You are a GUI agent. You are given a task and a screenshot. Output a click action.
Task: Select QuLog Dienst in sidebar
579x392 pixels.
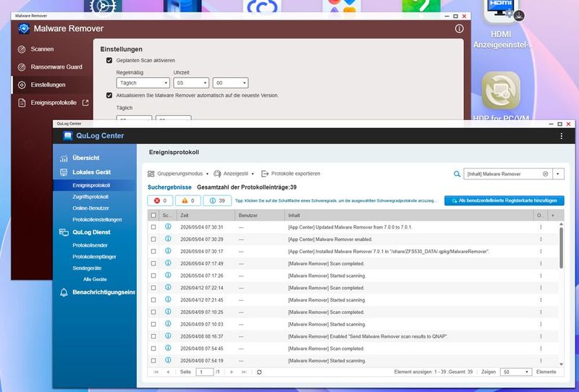[x=91, y=232]
